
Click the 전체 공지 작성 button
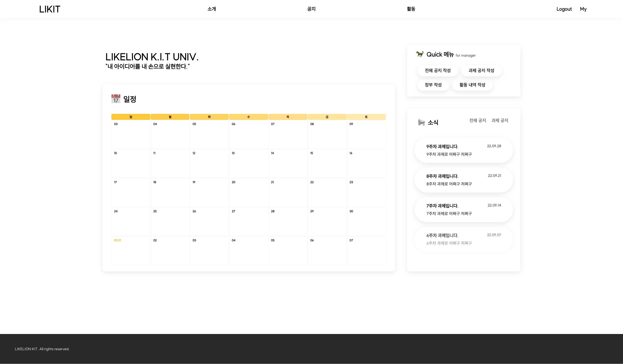coord(438,71)
